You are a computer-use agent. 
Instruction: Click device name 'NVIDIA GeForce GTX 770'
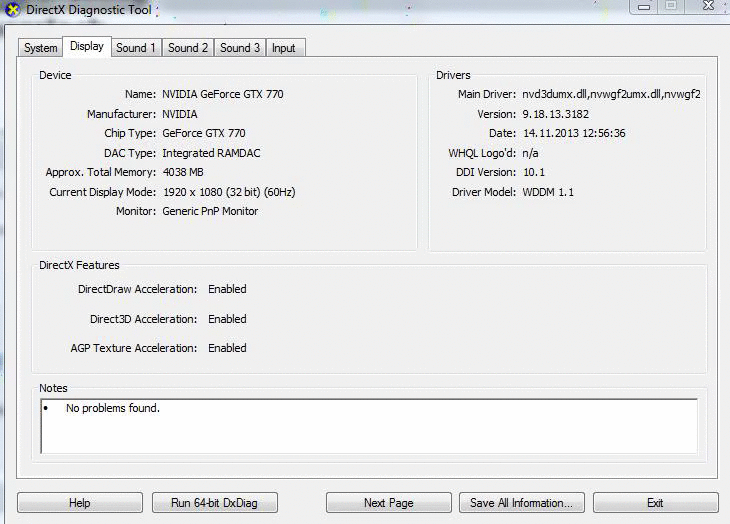223,94
